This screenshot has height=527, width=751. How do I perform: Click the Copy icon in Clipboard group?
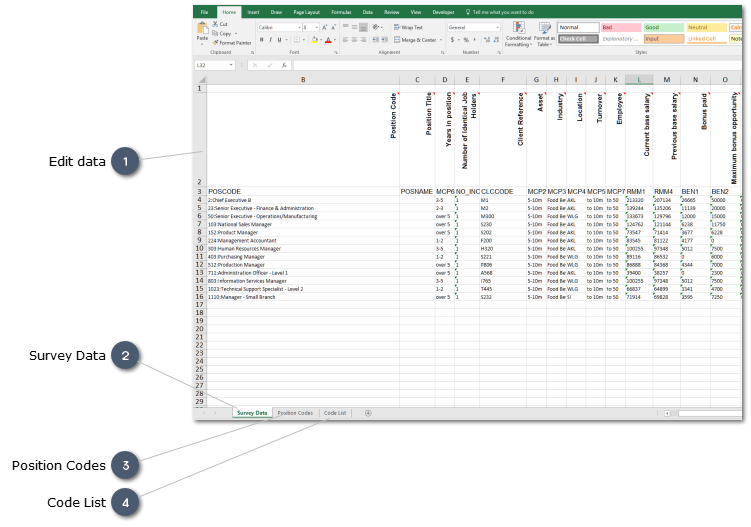coord(215,34)
